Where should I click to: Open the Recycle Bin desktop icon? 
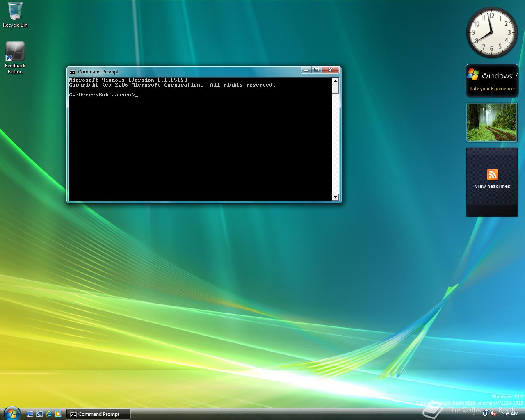(15, 15)
